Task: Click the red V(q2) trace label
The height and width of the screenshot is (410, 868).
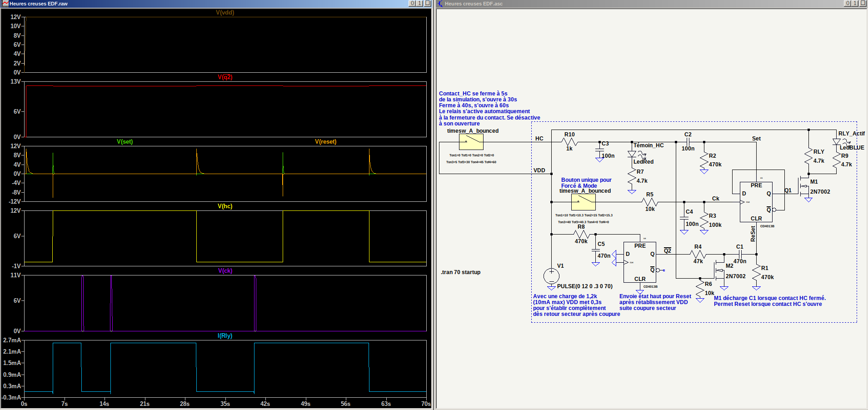Action: 225,77
